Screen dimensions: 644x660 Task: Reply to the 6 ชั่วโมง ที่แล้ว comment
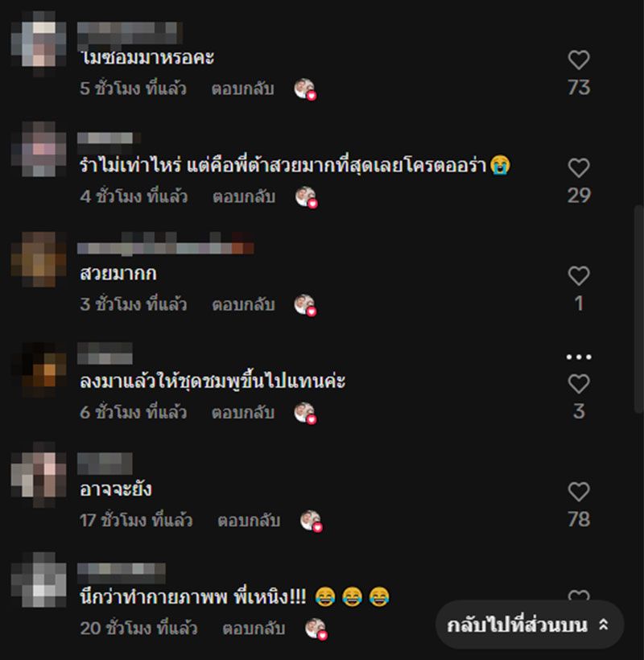coord(243,412)
